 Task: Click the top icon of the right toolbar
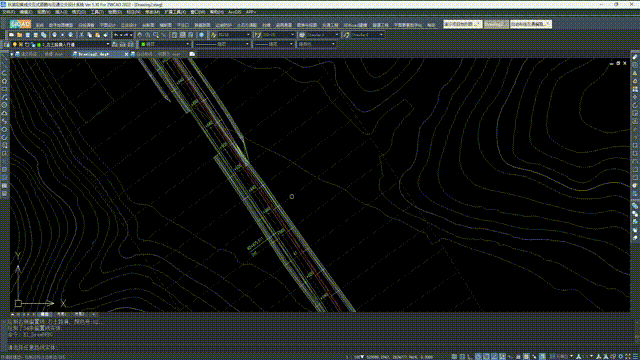pyautogui.click(x=635, y=57)
